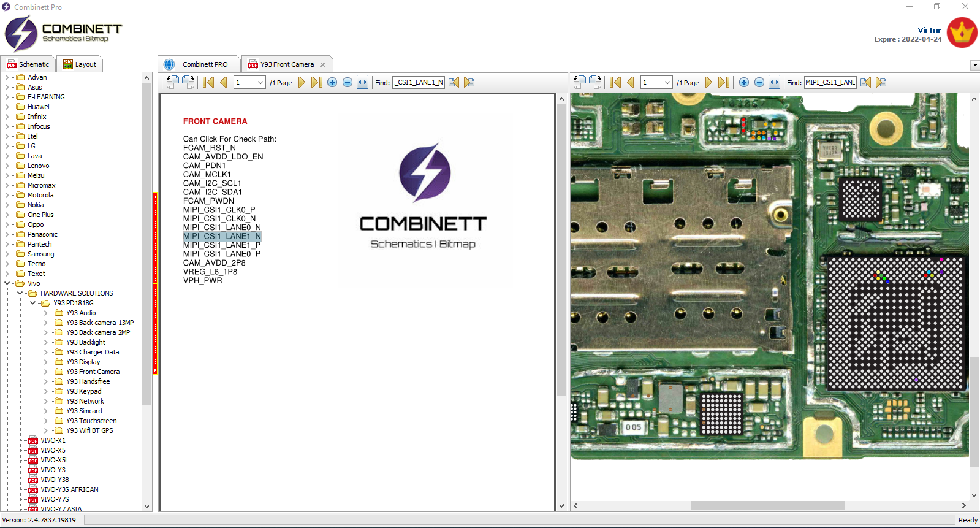Collapse the HARDWARE SOLUTIONS folder
Screen dimensions: 980x528
[x=20, y=293]
